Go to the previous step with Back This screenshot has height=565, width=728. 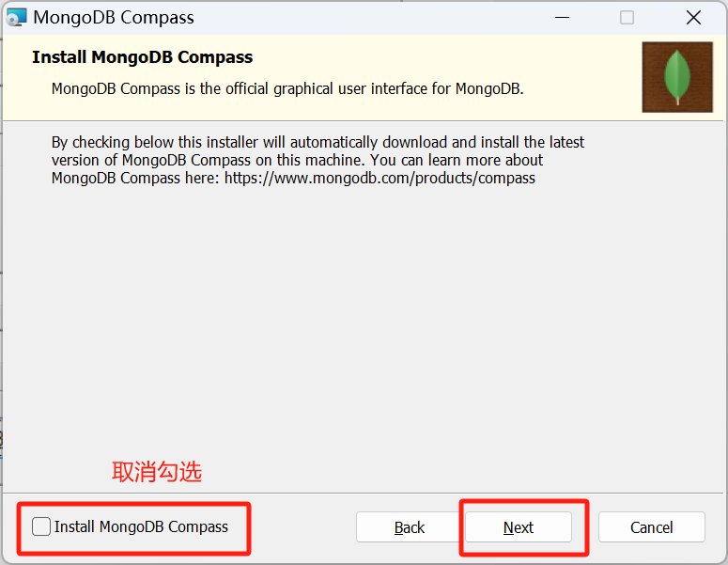click(x=409, y=527)
